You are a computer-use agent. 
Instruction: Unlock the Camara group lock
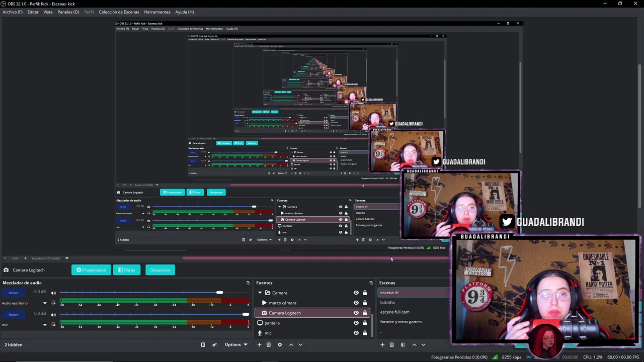[x=365, y=293]
